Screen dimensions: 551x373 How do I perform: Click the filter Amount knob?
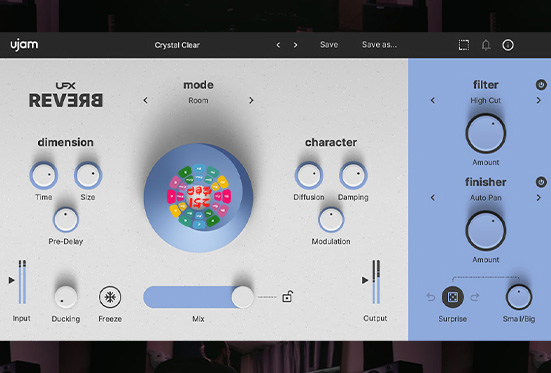pyautogui.click(x=486, y=134)
